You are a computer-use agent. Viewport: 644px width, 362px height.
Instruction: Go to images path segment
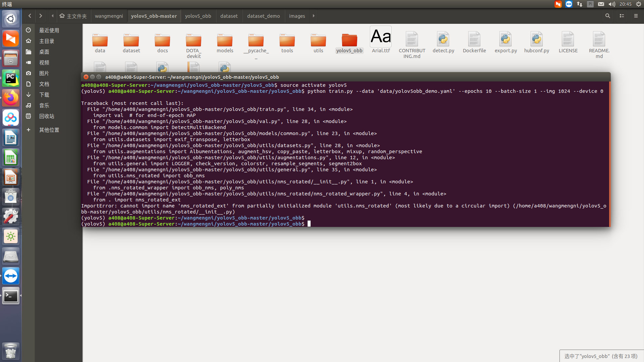click(x=297, y=16)
